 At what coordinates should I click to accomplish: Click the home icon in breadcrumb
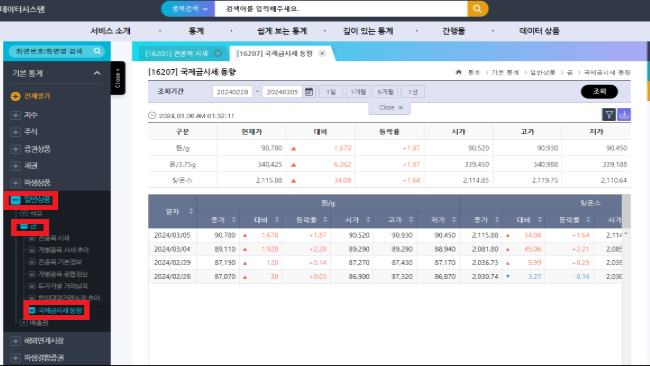(x=458, y=72)
